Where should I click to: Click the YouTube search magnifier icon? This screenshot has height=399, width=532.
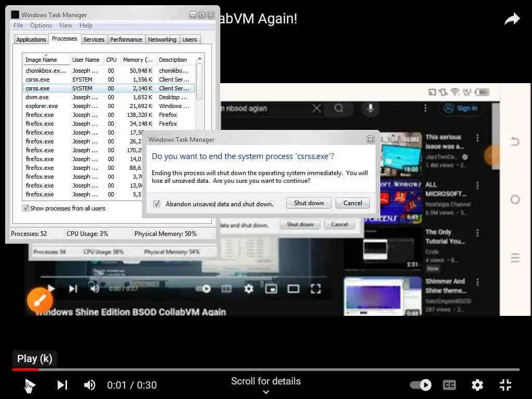tap(339, 108)
